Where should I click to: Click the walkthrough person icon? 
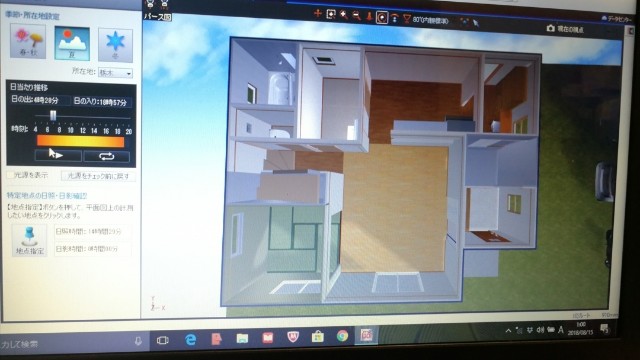click(369, 16)
